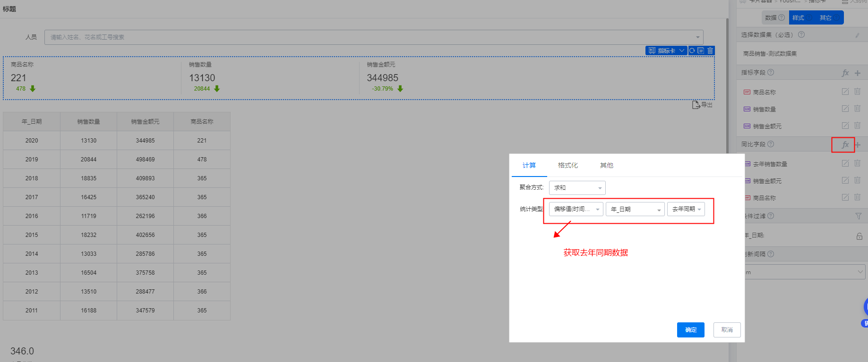Delete the 商品名称 indicator field

pyautogui.click(x=857, y=92)
